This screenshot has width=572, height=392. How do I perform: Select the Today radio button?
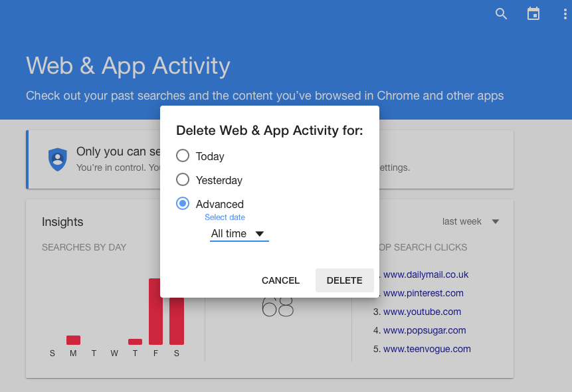183,156
